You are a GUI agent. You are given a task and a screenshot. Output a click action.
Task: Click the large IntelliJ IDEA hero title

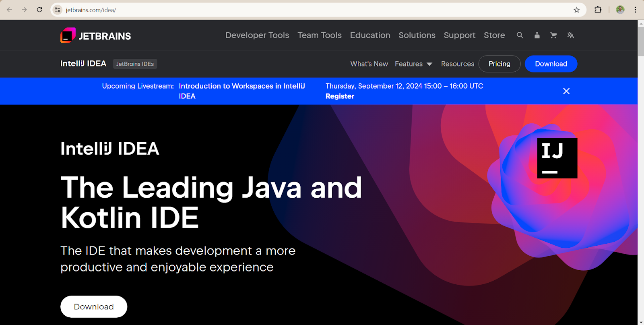pyautogui.click(x=110, y=149)
